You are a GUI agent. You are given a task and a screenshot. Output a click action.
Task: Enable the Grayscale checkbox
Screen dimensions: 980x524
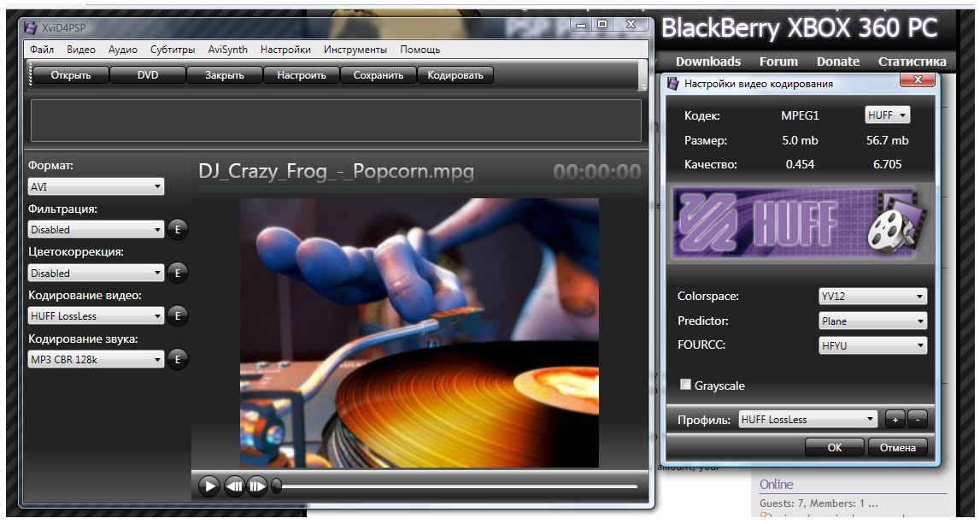point(685,385)
